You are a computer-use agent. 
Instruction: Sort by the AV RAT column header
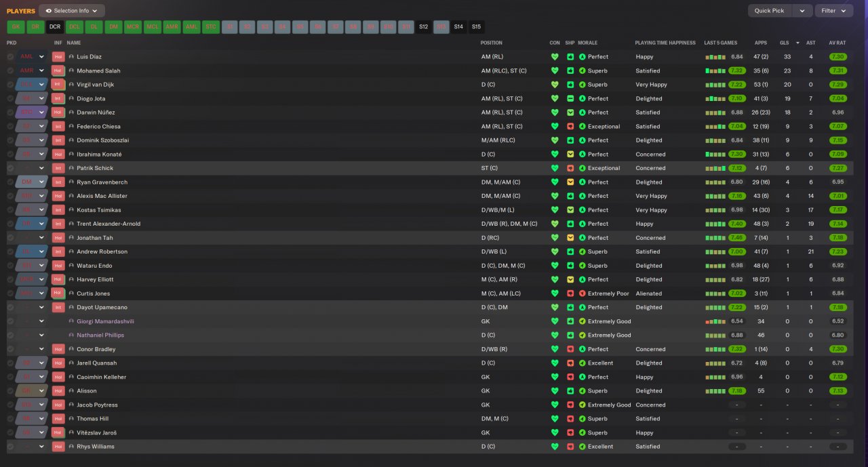[837, 43]
